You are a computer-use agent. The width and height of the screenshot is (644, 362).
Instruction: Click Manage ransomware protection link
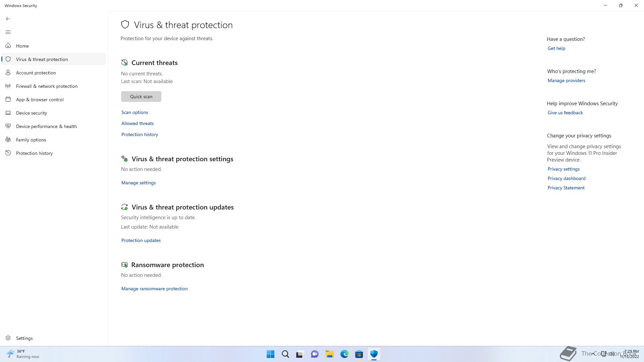(x=154, y=289)
